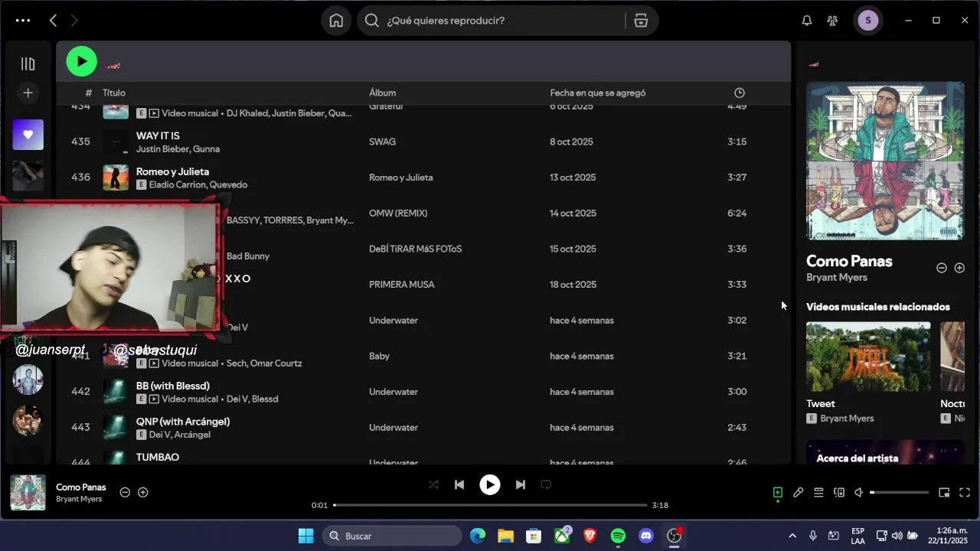This screenshot has height=551, width=980.
Task: Open the user profile avatar menu
Action: tap(867, 21)
